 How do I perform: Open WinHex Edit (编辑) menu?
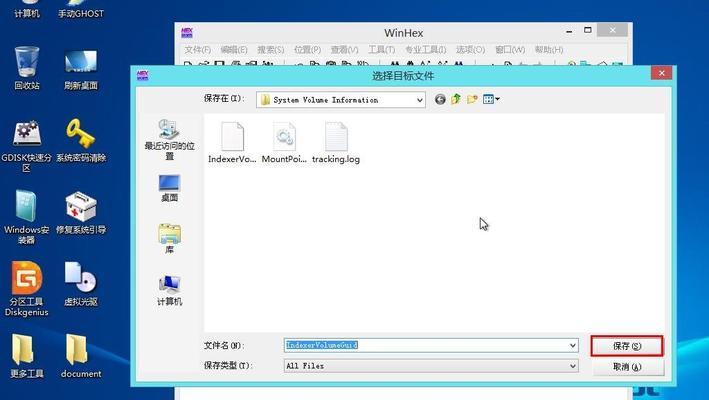(234, 50)
